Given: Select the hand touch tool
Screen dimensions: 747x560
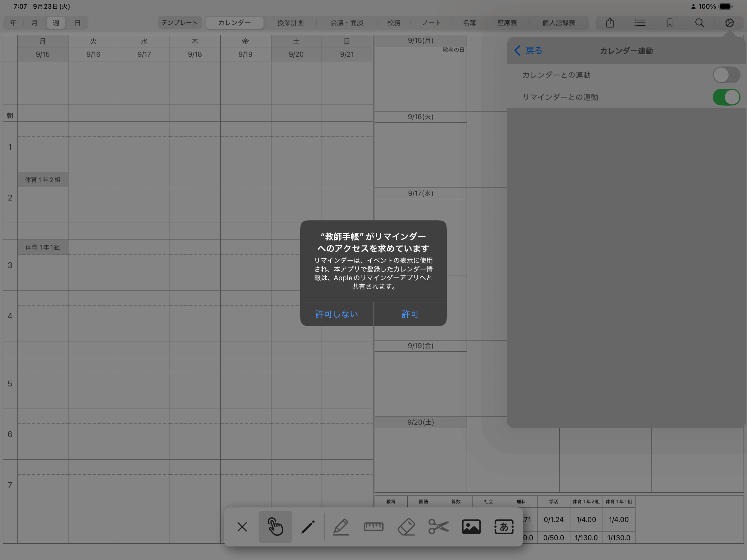Looking at the screenshot, I should click(x=275, y=526).
